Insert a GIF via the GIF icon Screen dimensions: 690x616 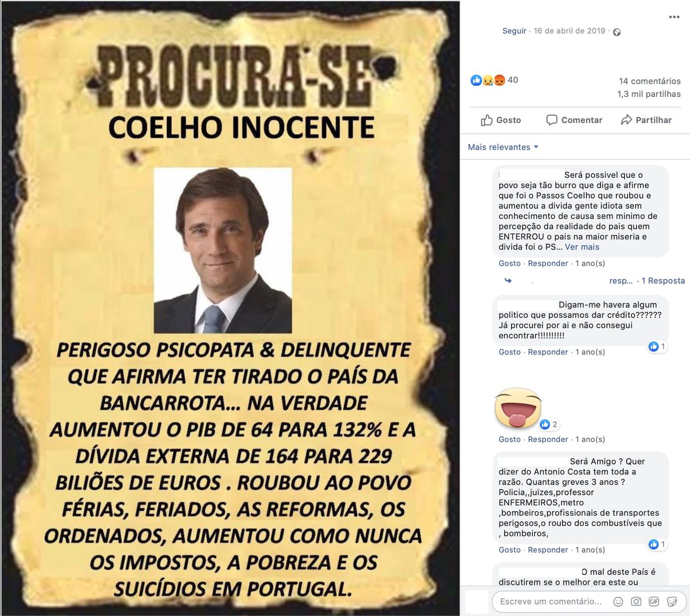[654, 601]
